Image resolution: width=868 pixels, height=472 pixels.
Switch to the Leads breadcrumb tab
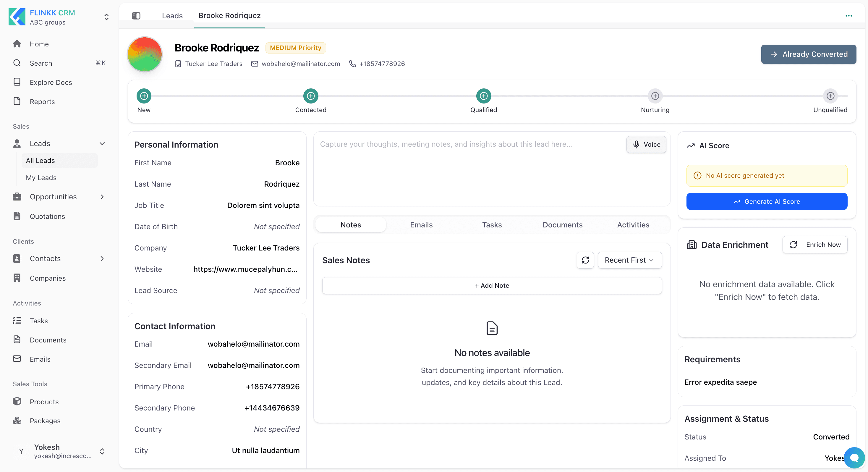(172, 15)
